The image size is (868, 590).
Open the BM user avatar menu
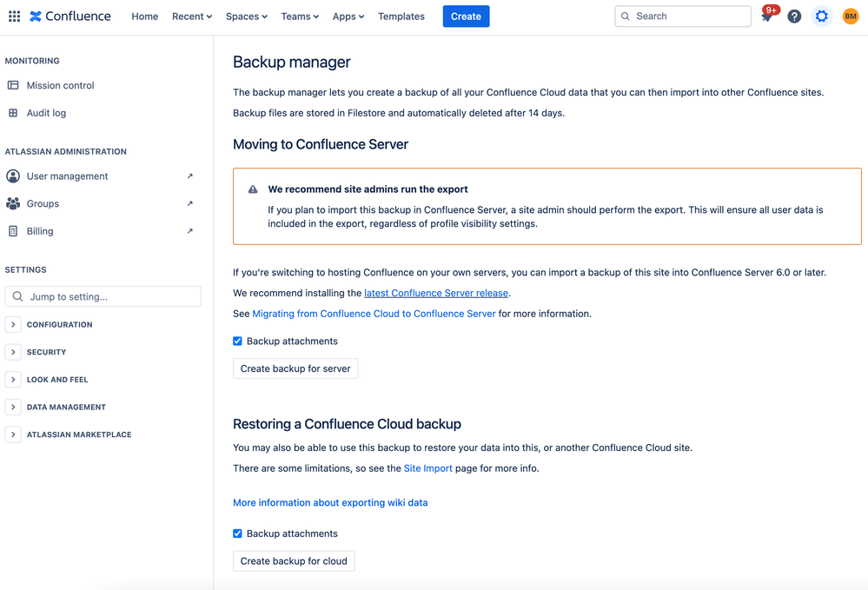point(851,17)
